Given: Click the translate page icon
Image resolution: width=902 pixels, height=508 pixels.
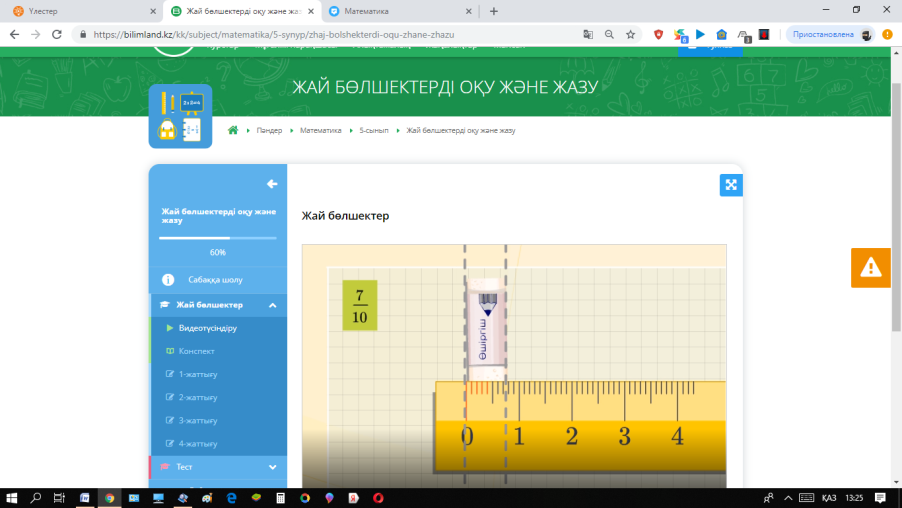Looking at the screenshot, I should click(x=588, y=35).
